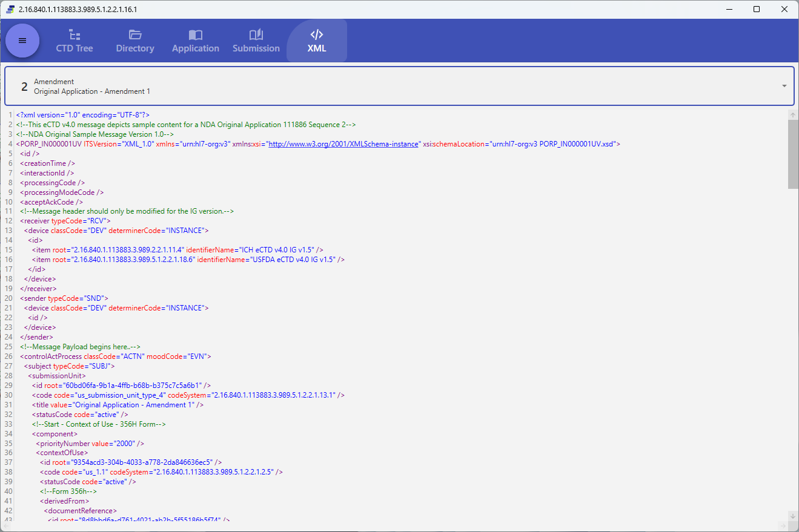Click the id root "60bd06fa-9b1a" line
Viewport: 799px width, 532px height.
point(122,386)
